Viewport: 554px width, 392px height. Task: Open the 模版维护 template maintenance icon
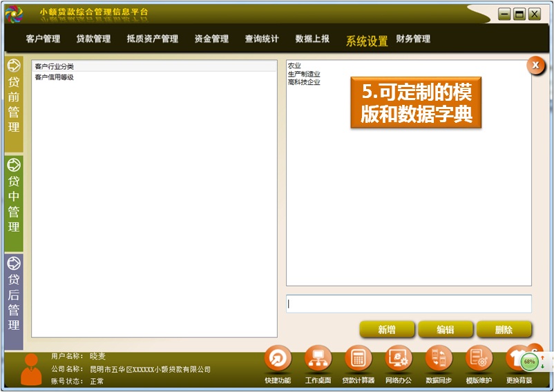pyautogui.click(x=479, y=360)
